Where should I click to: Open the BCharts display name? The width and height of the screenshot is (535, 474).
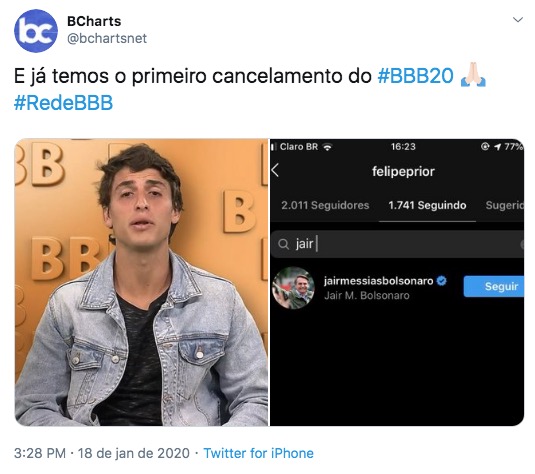tap(94, 21)
